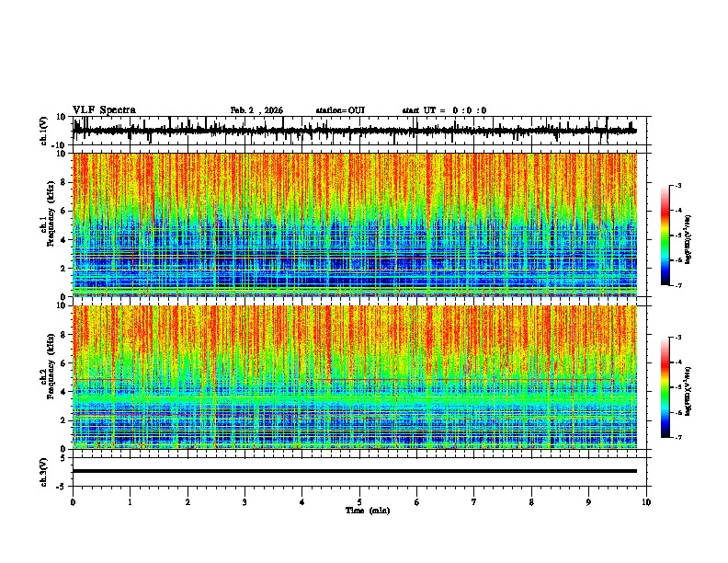Screen dimensions: 728x563
Task: Click the ch.1 frequency axis "2" tick label
Action: point(63,268)
